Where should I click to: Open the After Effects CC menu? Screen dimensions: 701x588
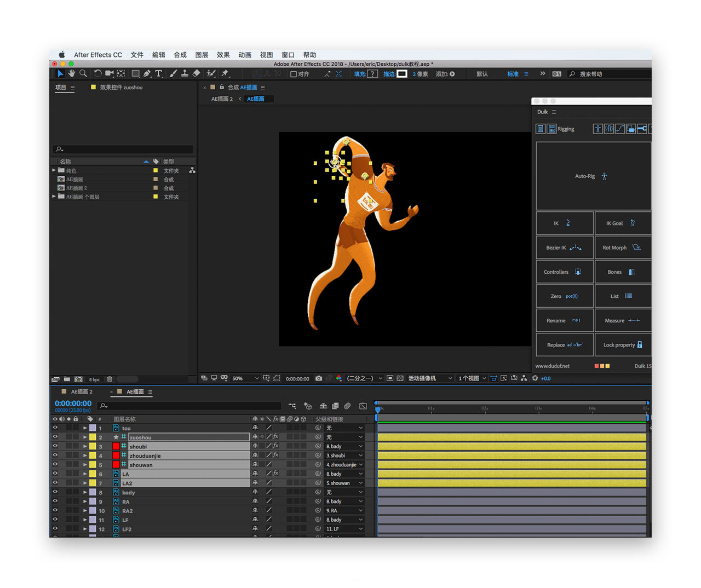coord(98,55)
